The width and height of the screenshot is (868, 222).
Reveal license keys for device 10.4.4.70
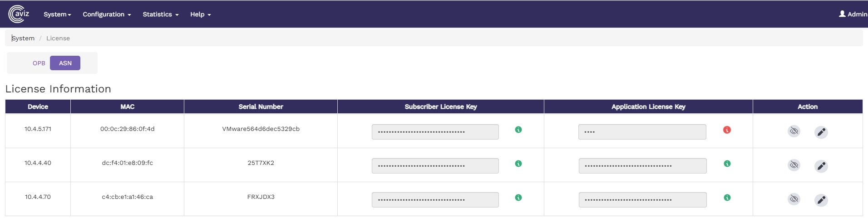click(x=794, y=199)
